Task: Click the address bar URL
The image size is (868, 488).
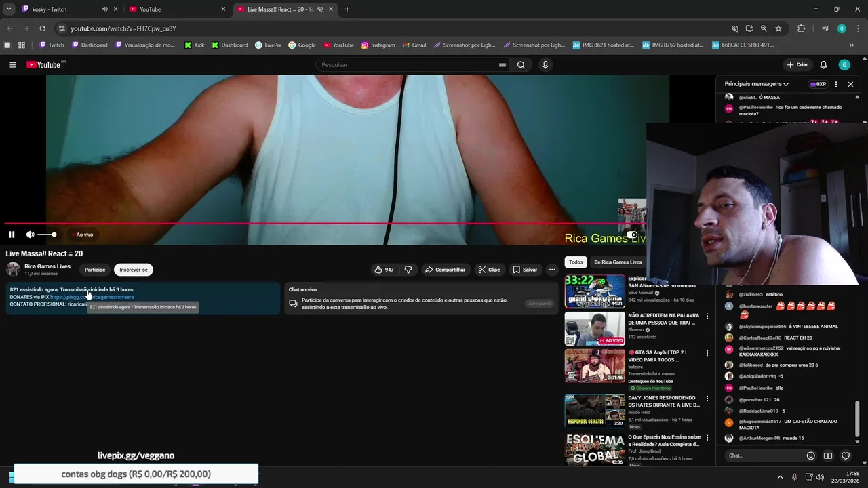Action: 123,28
